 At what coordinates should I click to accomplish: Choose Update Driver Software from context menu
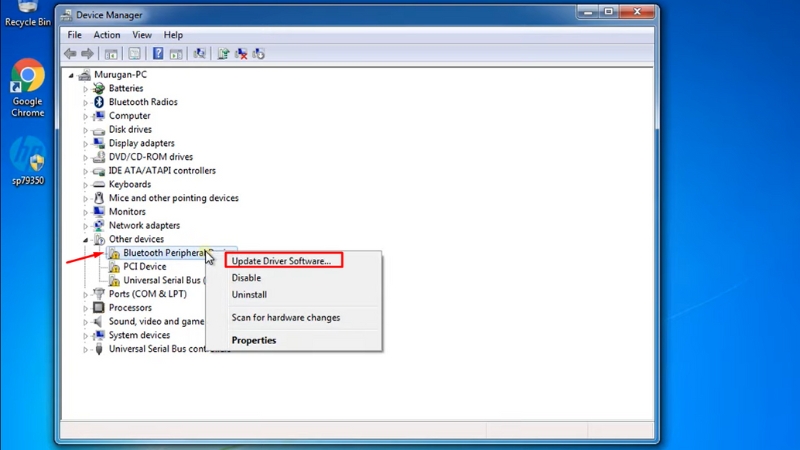coord(284,261)
